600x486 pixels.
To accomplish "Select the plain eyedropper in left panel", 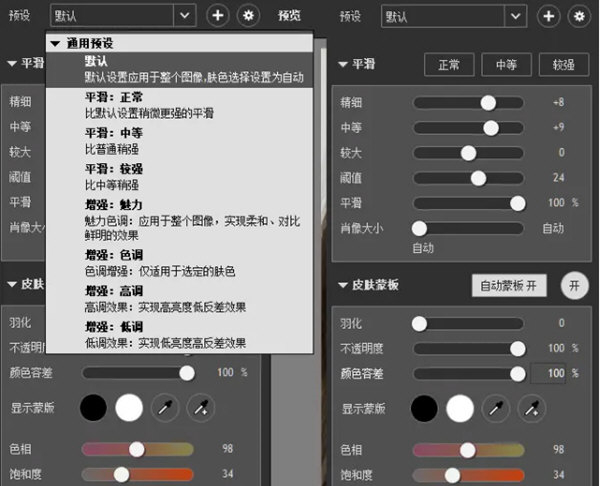I will (166, 408).
